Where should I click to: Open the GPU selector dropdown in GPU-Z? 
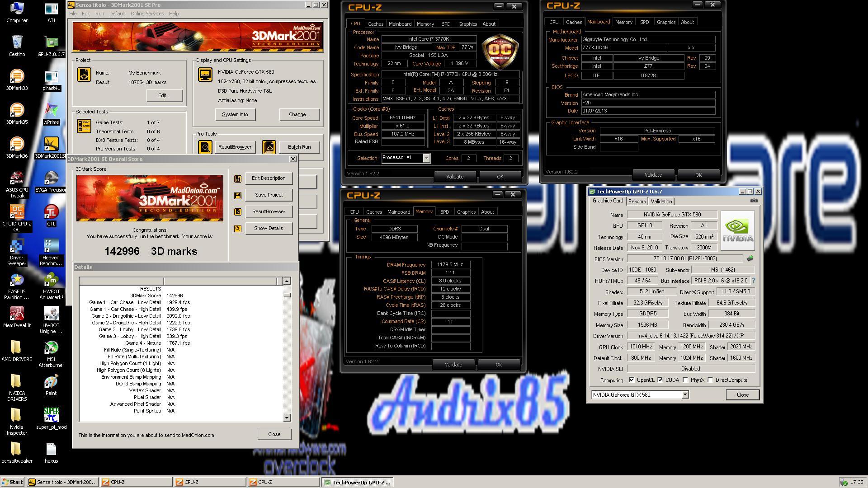coord(685,395)
